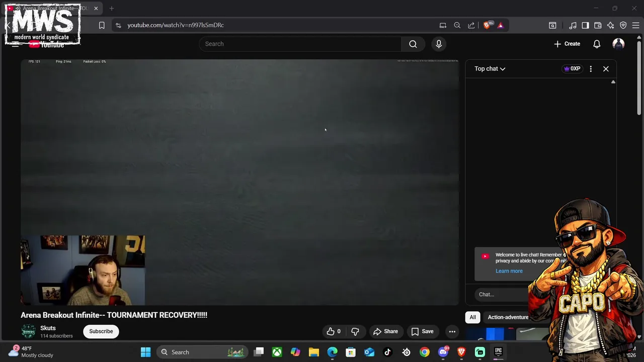The width and height of the screenshot is (644, 362).
Task: Start voice search with the microphone icon
Action: [439, 44]
